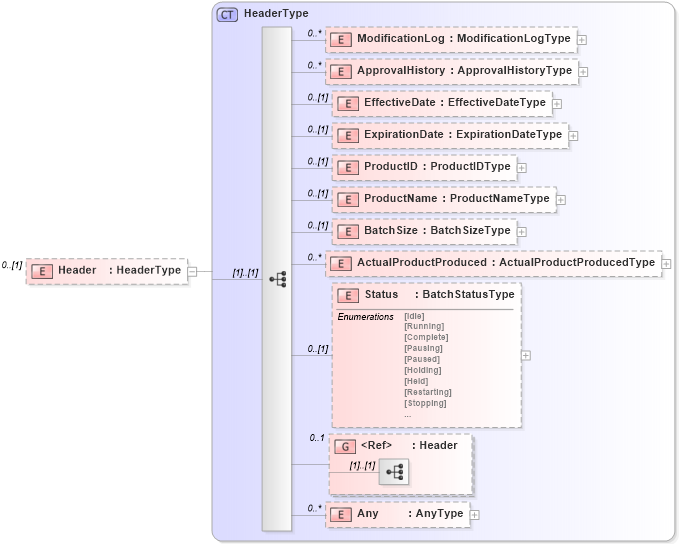
Task: Click the E icon of Any element
Action: click(341, 515)
